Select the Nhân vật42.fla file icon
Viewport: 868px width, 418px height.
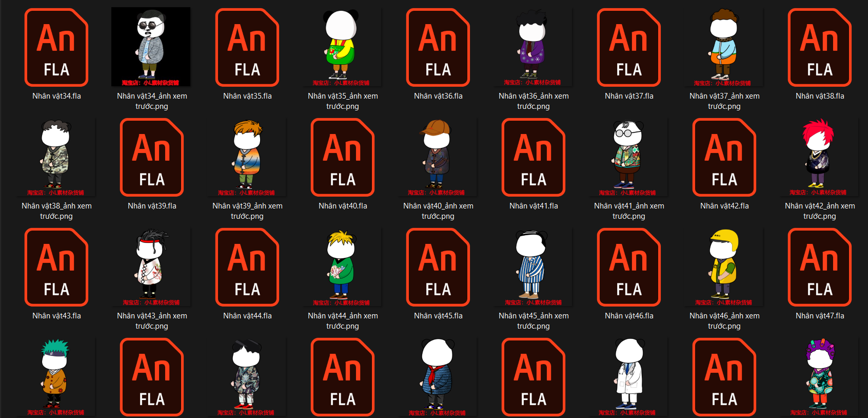point(724,157)
